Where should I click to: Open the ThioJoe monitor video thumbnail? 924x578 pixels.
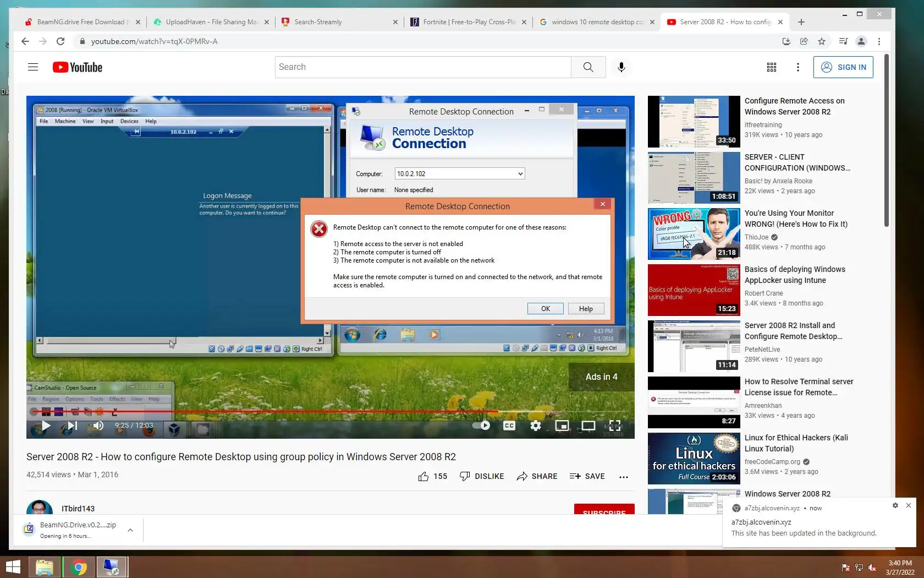[694, 233]
